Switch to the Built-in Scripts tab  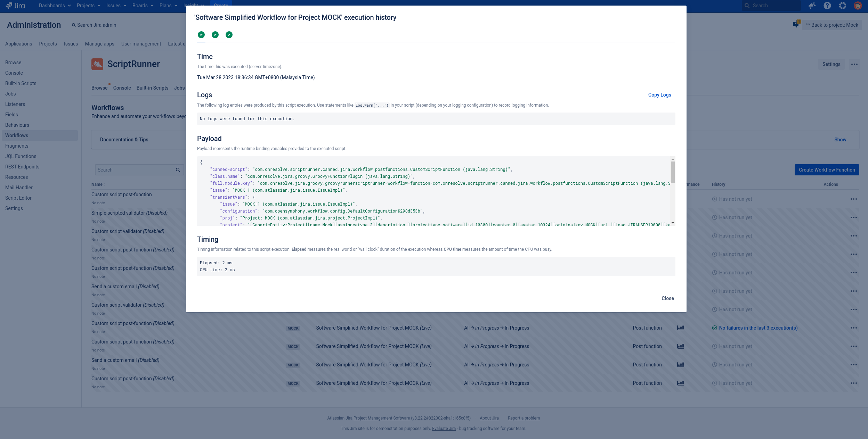coord(152,88)
